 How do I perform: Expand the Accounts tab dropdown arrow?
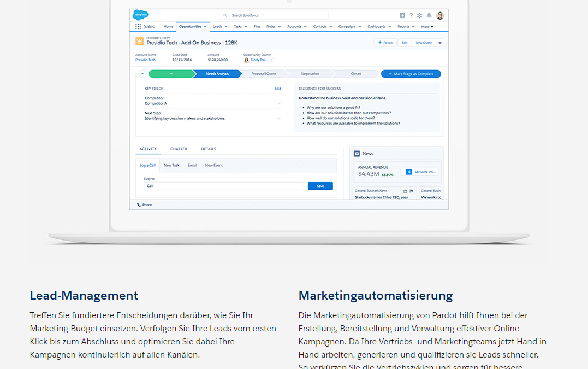(305, 27)
